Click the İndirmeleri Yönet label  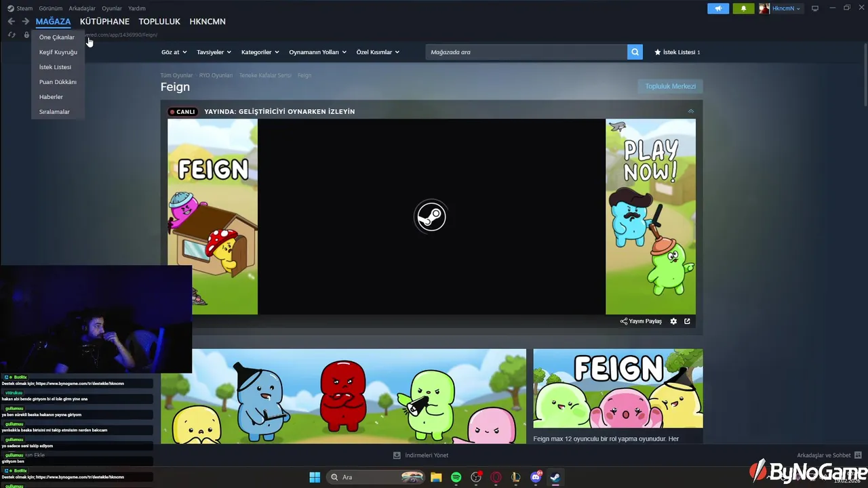pos(427,455)
